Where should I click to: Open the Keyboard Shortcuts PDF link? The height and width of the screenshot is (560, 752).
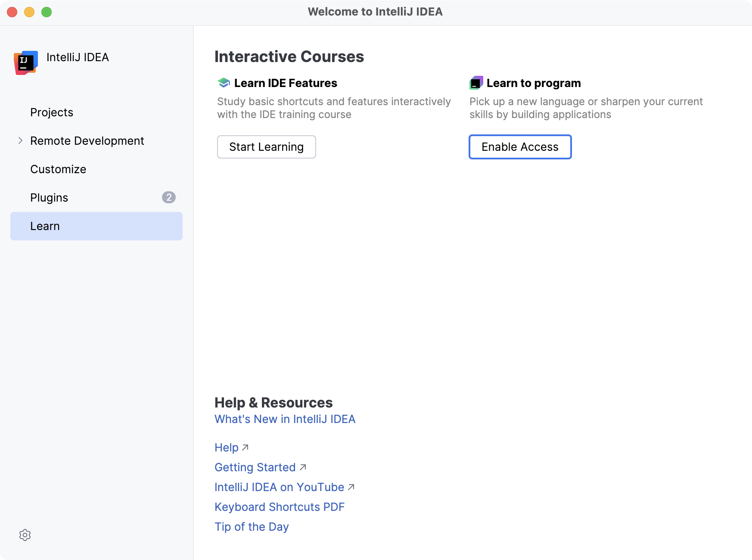pos(280,507)
